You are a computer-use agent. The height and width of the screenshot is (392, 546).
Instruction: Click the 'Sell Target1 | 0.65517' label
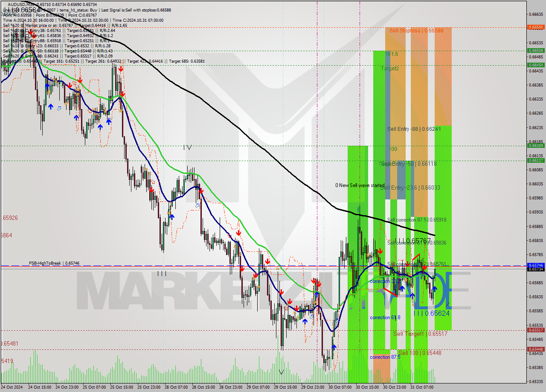pyautogui.click(x=420, y=334)
